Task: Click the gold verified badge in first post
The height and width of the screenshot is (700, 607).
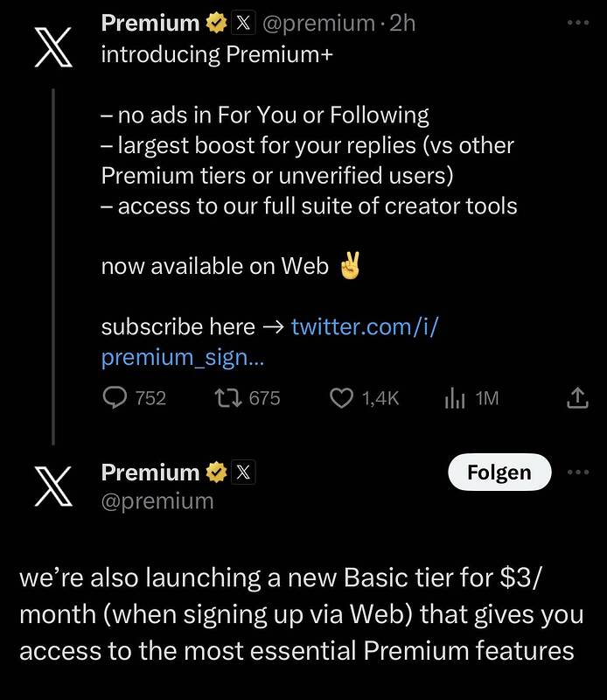Action: click(x=216, y=24)
